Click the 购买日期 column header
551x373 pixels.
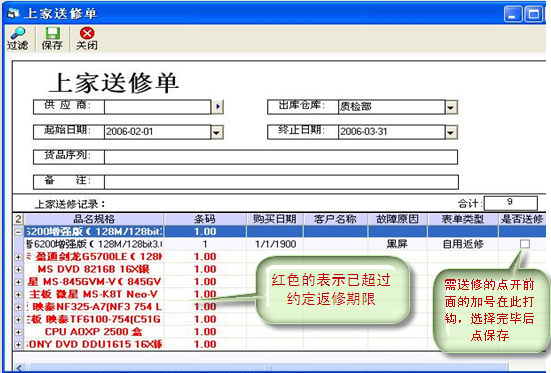(x=275, y=219)
